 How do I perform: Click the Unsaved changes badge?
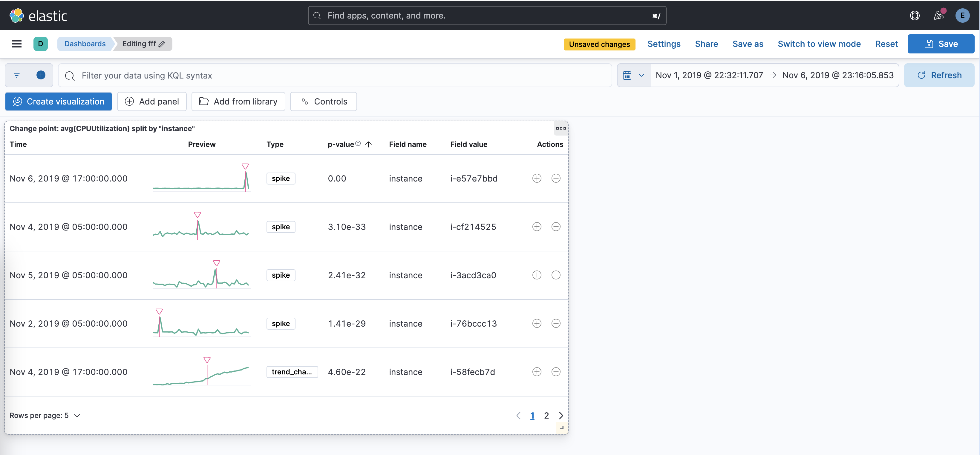point(599,44)
